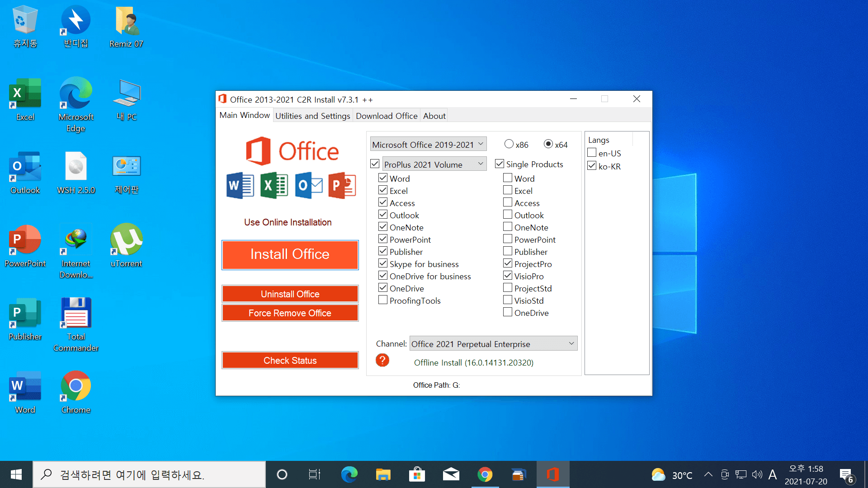Enable single-product OneDrive checkbox
Image resolution: width=868 pixels, height=488 pixels.
(508, 312)
